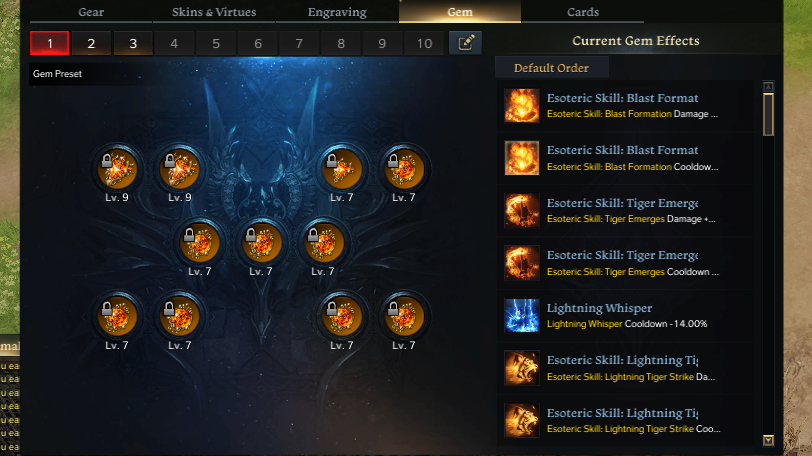812x456 pixels.
Task: Open the Engraving tab
Action: (x=337, y=12)
